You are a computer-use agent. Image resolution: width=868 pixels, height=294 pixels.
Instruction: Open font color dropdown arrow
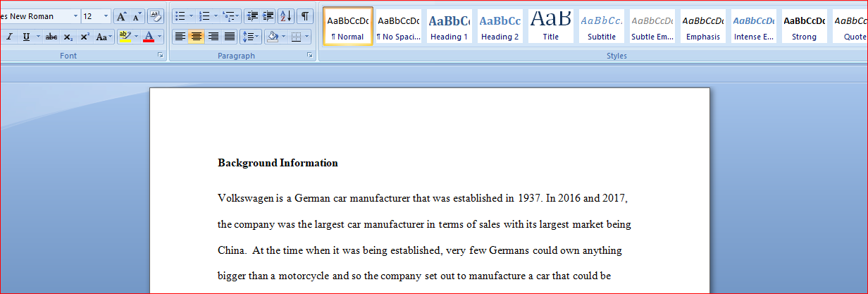click(x=159, y=37)
